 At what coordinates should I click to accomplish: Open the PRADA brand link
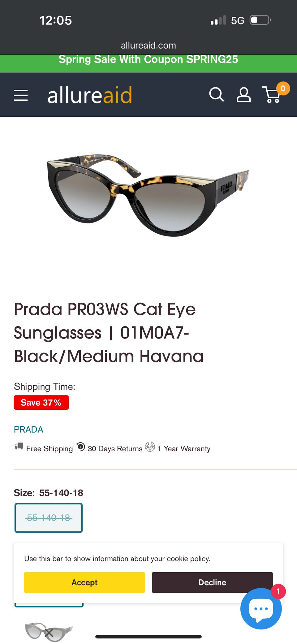[28, 430]
